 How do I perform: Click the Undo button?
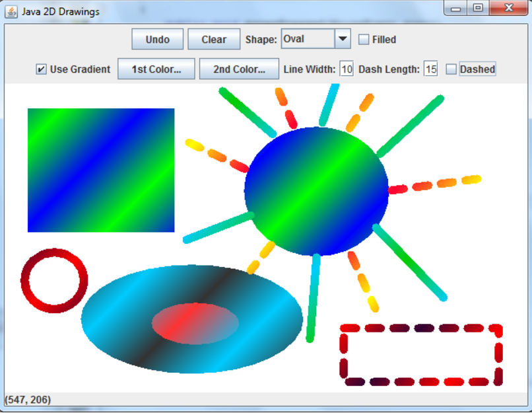pyautogui.click(x=157, y=39)
